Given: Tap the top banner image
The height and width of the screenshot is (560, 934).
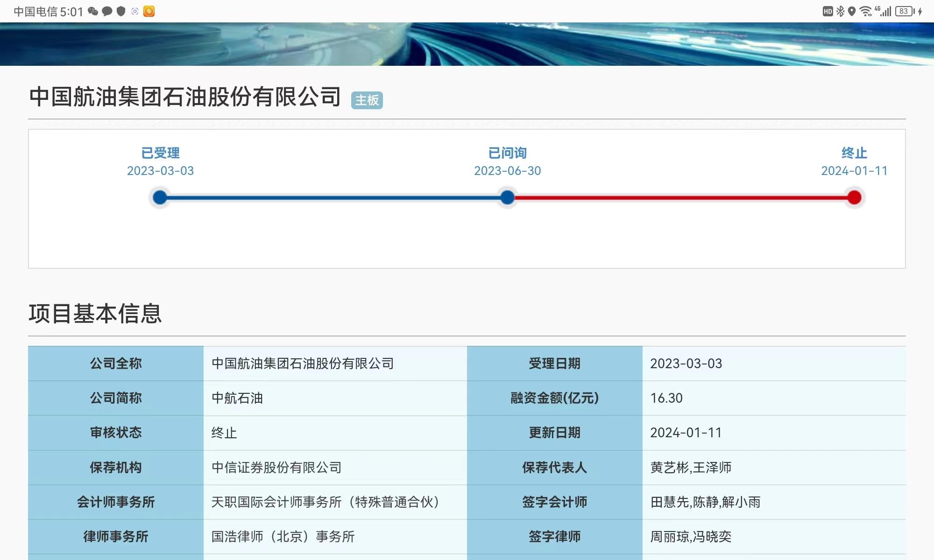Looking at the screenshot, I should coord(467,44).
